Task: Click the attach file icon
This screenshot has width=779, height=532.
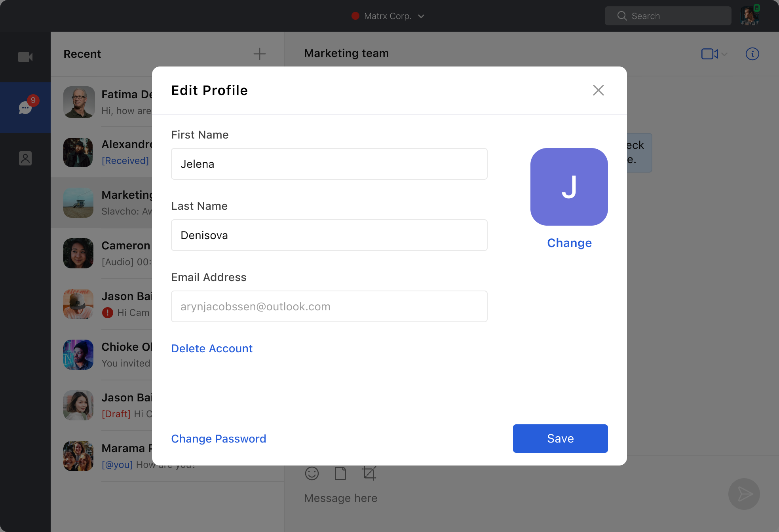Action: pyautogui.click(x=340, y=473)
